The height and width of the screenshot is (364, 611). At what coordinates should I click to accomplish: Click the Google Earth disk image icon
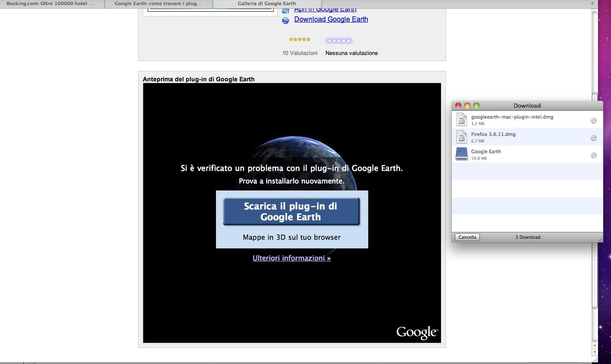coord(462,154)
